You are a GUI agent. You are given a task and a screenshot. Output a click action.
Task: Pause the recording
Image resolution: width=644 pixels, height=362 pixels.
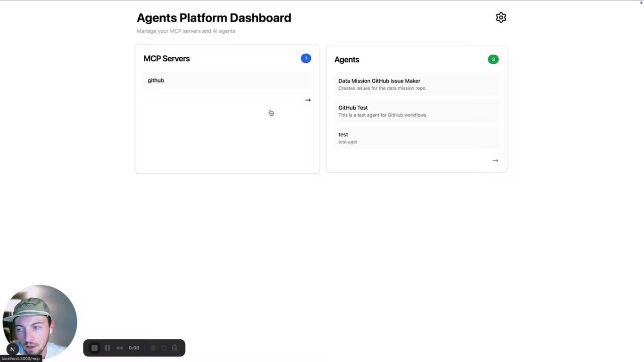107,348
